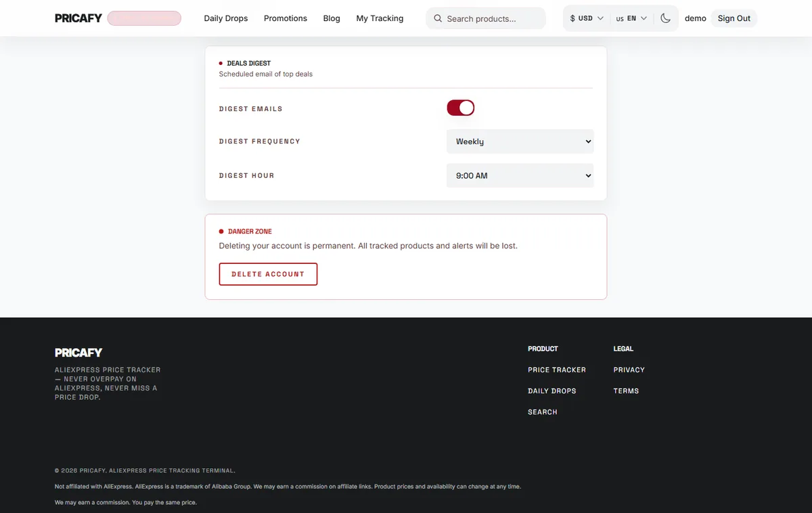Click the PRICAFY logo in the footer

pos(78,353)
